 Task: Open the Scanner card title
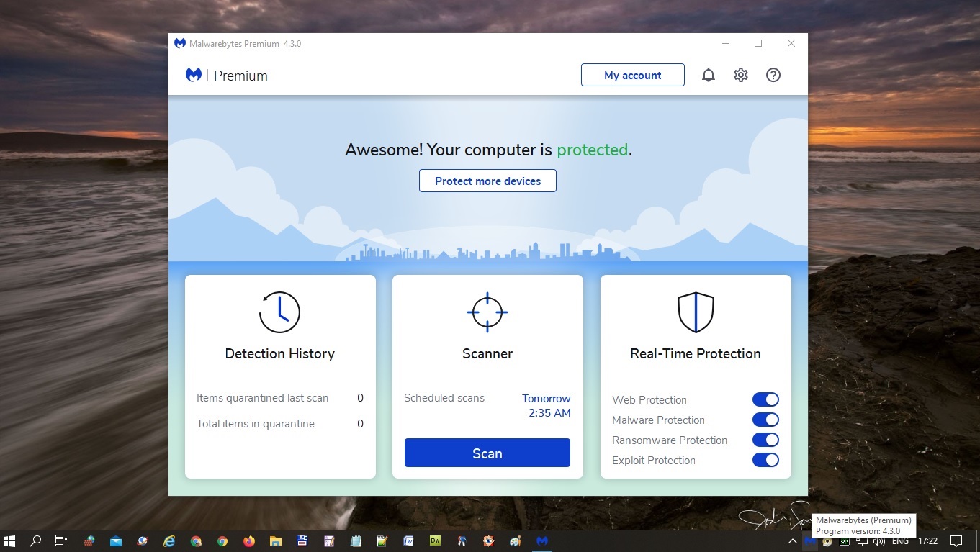coord(487,353)
